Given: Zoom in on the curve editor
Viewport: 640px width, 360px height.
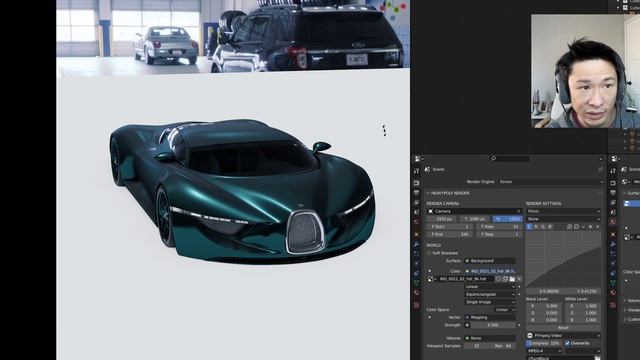Looking at the screenshot, I should [x=569, y=227].
